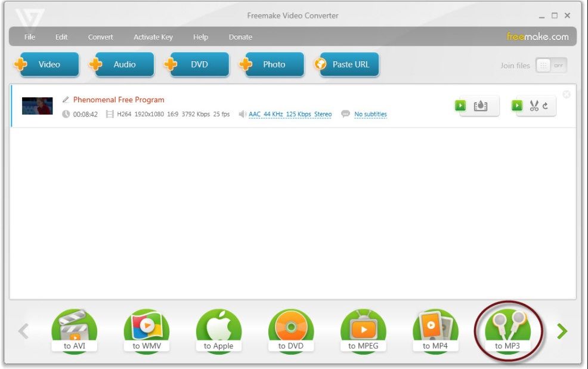Open the AAC 44 KHz audio track dropdown
The image size is (588, 369).
[290, 114]
